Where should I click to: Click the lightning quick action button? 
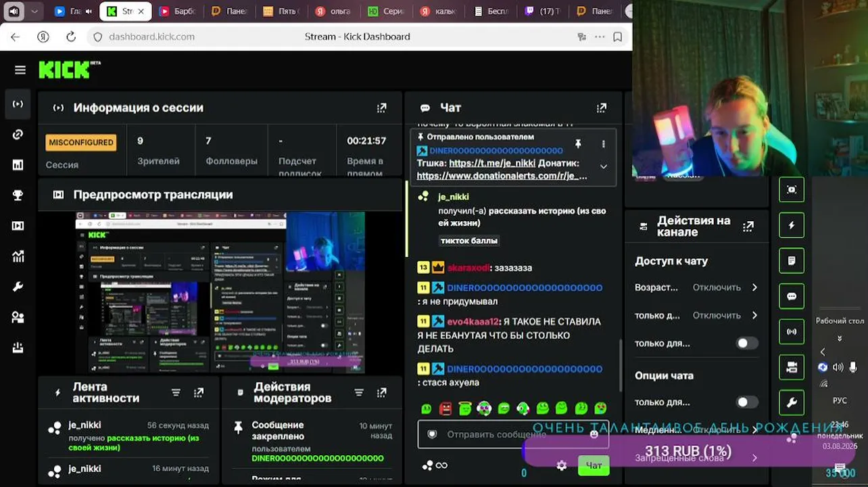792,225
